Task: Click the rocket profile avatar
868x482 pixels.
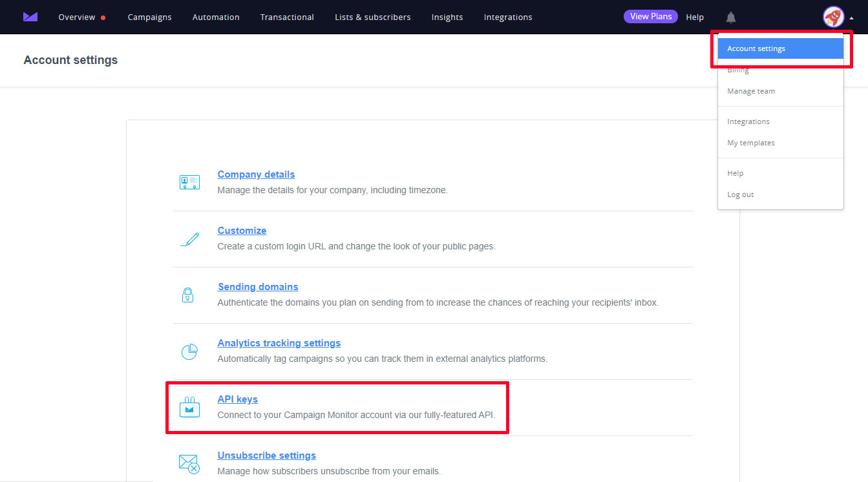Action: tap(833, 17)
